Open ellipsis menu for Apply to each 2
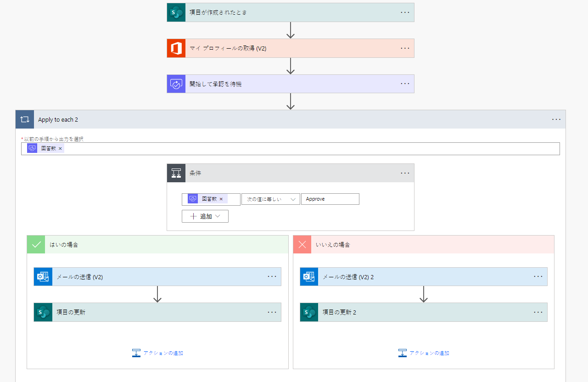The width and height of the screenshot is (588, 382). coord(556,119)
